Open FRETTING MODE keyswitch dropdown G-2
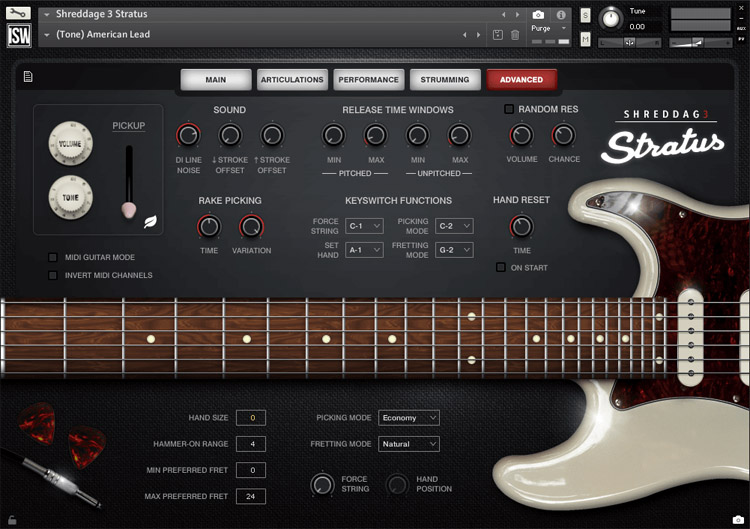 coord(454,250)
